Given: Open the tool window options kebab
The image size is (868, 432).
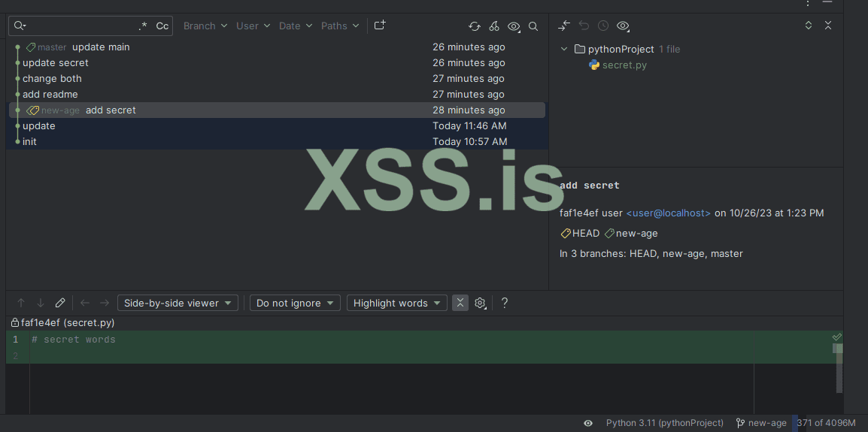Looking at the screenshot, I should (808, 3).
